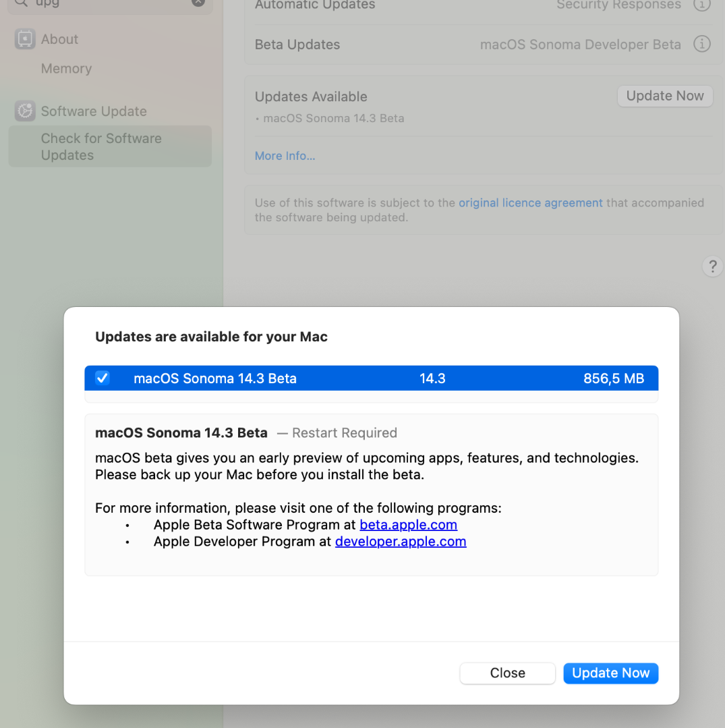
Task: Open the More Info… link
Action: point(285,156)
